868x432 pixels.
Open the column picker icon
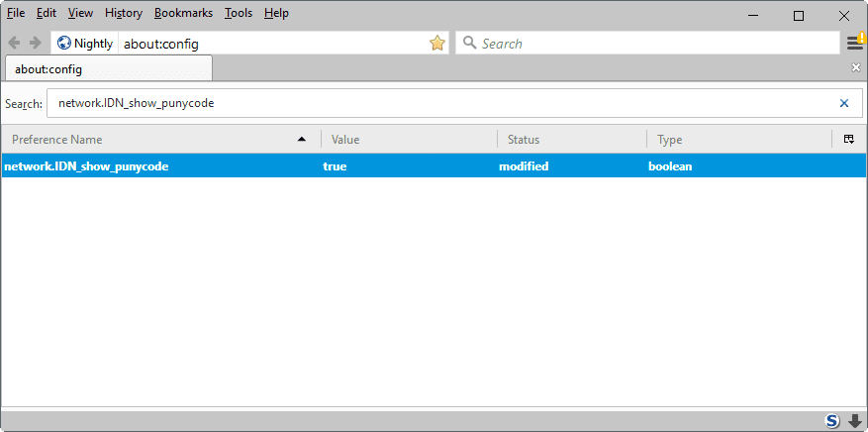[x=848, y=139]
